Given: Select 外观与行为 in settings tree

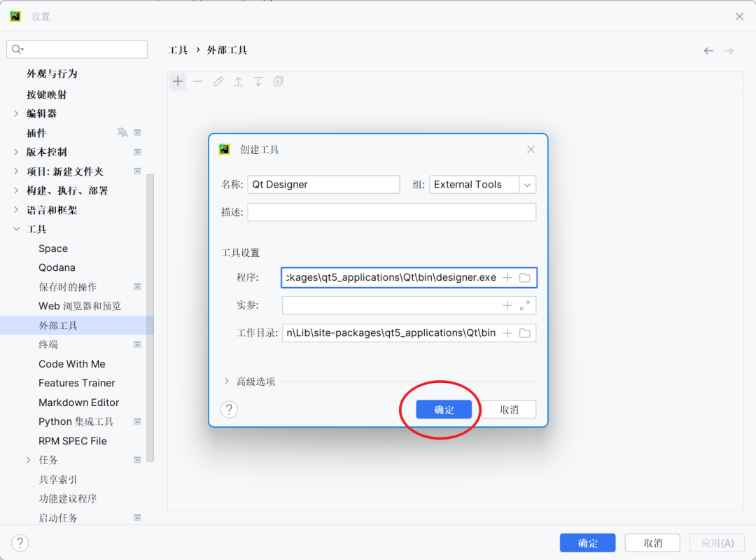Looking at the screenshot, I should [52, 73].
